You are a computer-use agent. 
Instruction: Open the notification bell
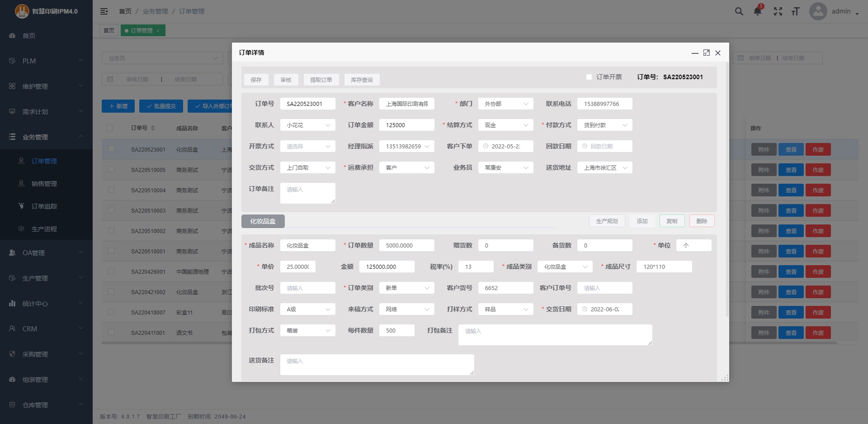[758, 11]
